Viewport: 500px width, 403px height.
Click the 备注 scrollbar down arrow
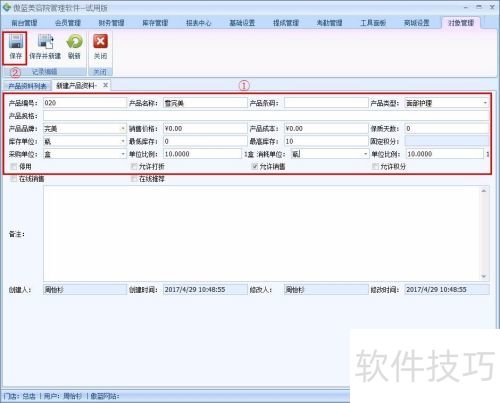pos(484,276)
